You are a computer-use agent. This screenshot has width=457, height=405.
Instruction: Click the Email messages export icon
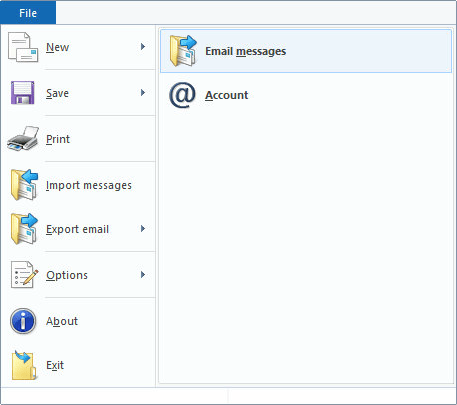pyautogui.click(x=183, y=51)
